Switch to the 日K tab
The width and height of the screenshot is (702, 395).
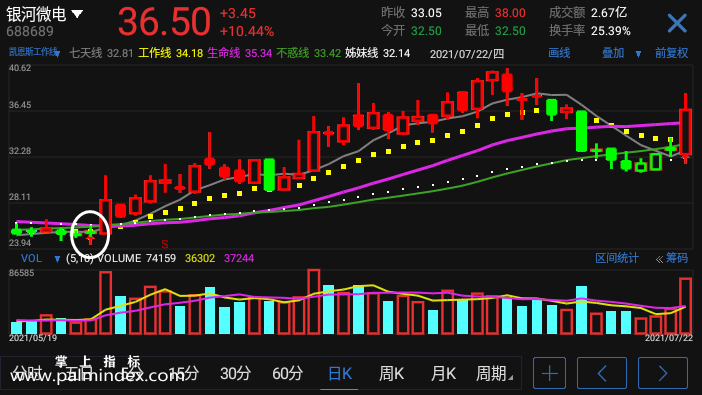point(339,373)
